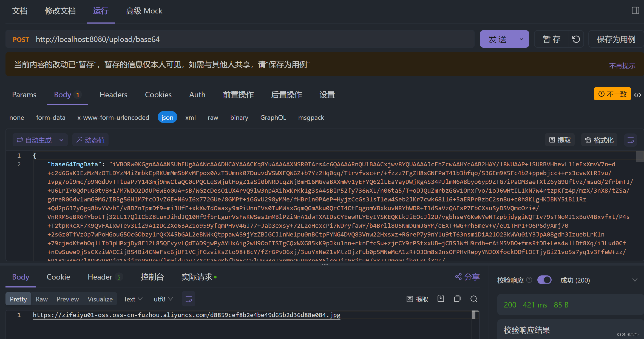This screenshot has height=339, width=644.
Task: Open the utf8 encoding dropdown
Action: tap(163, 299)
